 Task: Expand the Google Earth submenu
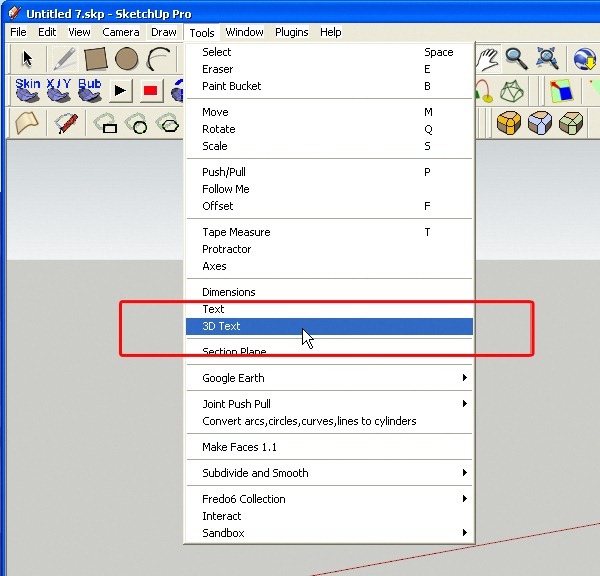click(x=329, y=378)
